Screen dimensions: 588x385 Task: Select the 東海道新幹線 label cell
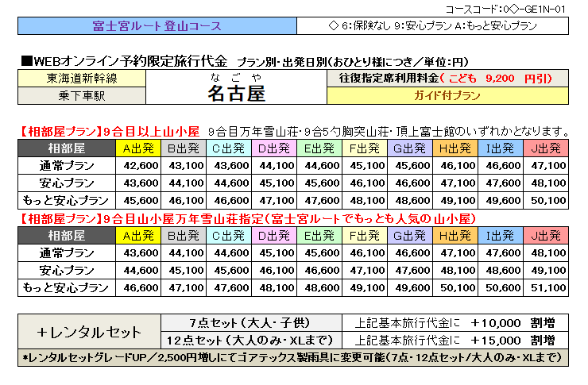coord(82,79)
